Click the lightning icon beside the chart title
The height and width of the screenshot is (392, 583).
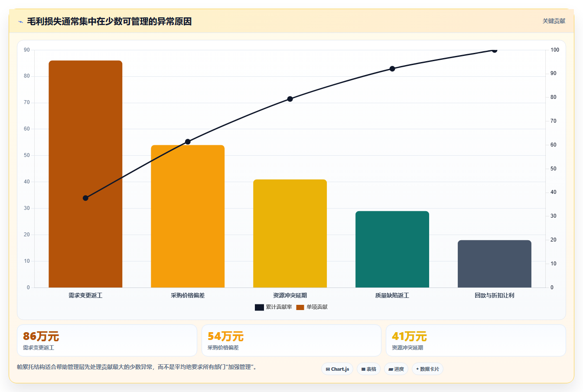pyautogui.click(x=20, y=22)
